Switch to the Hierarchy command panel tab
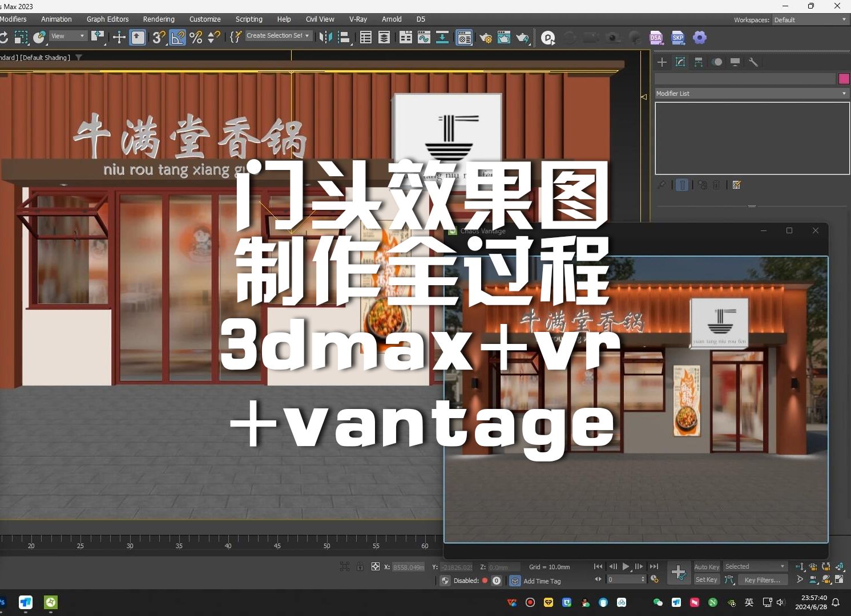This screenshot has width=851, height=616. coord(699,62)
